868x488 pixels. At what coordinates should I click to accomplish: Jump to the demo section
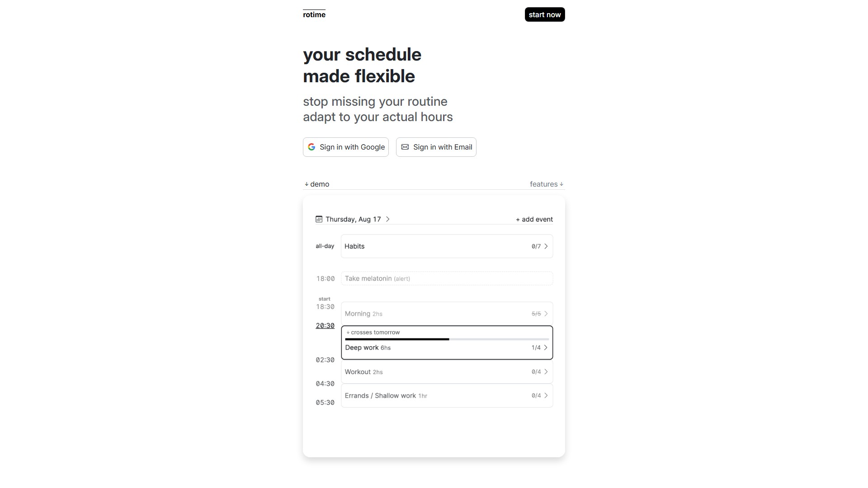point(320,184)
